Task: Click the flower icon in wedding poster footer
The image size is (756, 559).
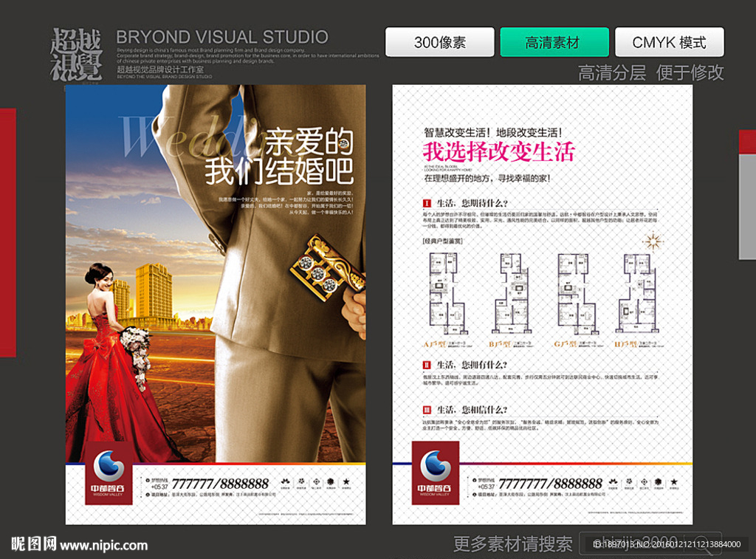Action: 301,481
